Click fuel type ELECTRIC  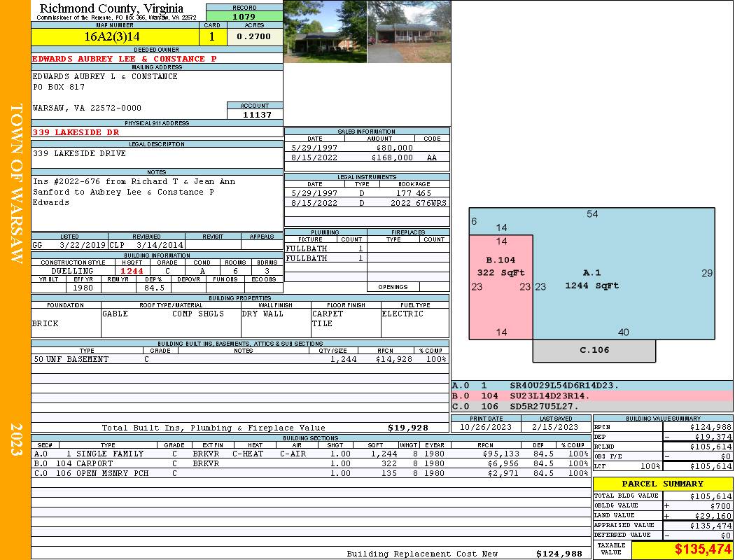point(402,314)
